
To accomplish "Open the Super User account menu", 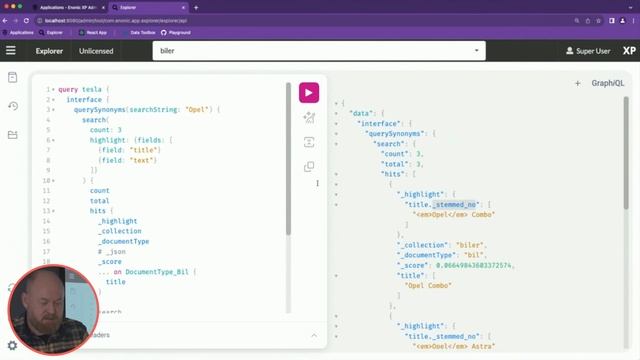I will 588,51.
